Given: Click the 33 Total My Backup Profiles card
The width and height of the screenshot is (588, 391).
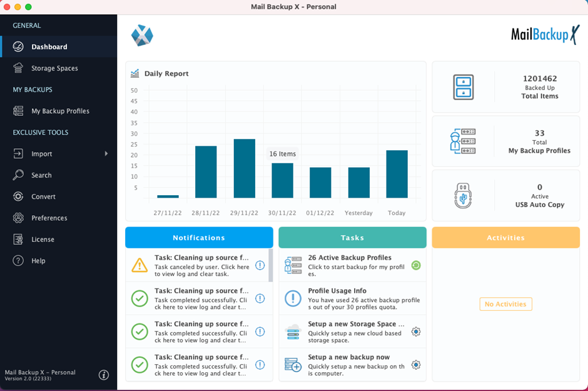Looking at the screenshot, I should pos(506,141).
